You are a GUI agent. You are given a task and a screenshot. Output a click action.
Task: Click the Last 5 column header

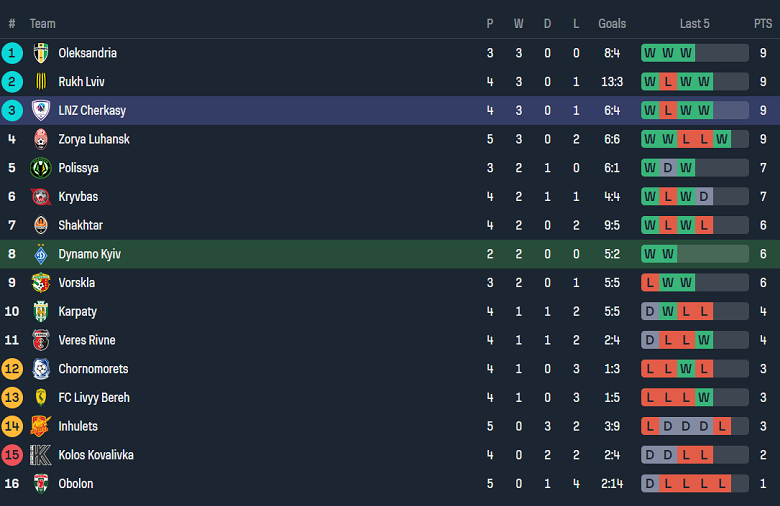pyautogui.click(x=694, y=24)
